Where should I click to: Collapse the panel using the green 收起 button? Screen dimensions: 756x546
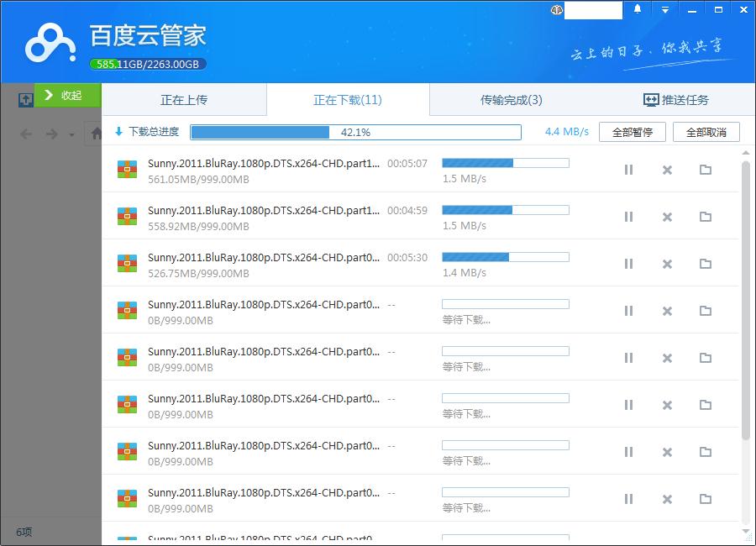tap(67, 95)
